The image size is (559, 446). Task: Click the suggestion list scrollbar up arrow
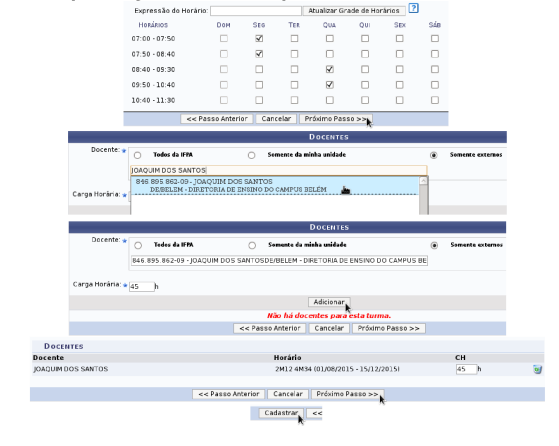click(424, 181)
